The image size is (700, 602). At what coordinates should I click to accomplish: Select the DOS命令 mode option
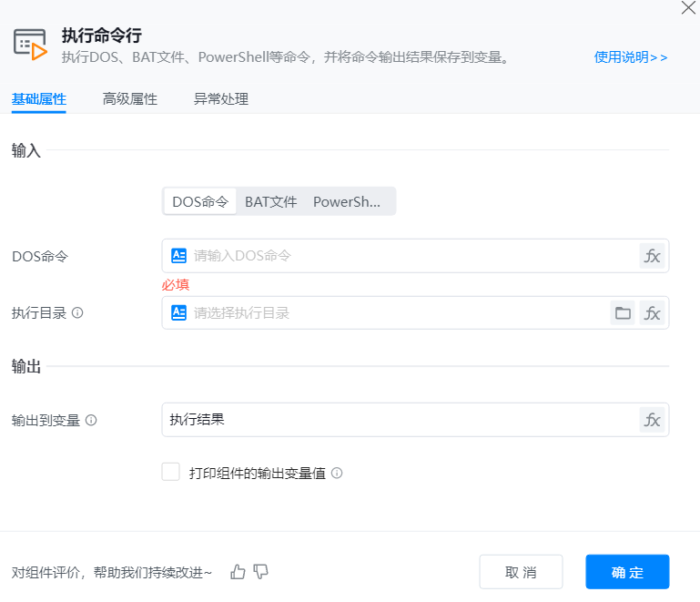pos(200,202)
